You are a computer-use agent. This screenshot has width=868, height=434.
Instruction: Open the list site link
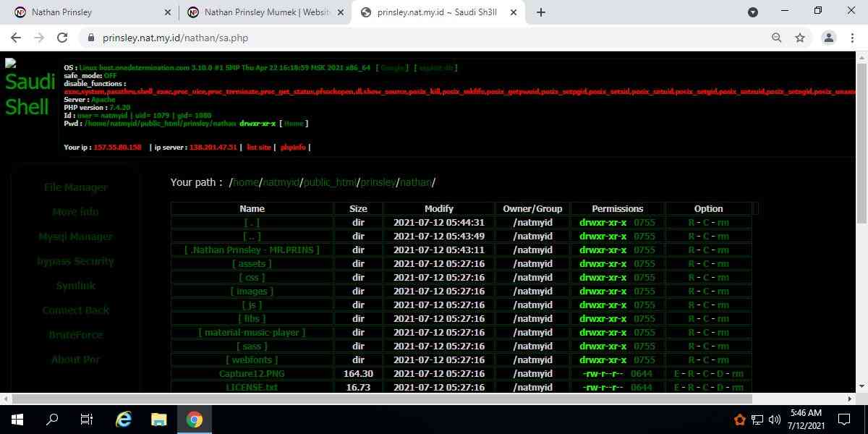click(x=258, y=148)
